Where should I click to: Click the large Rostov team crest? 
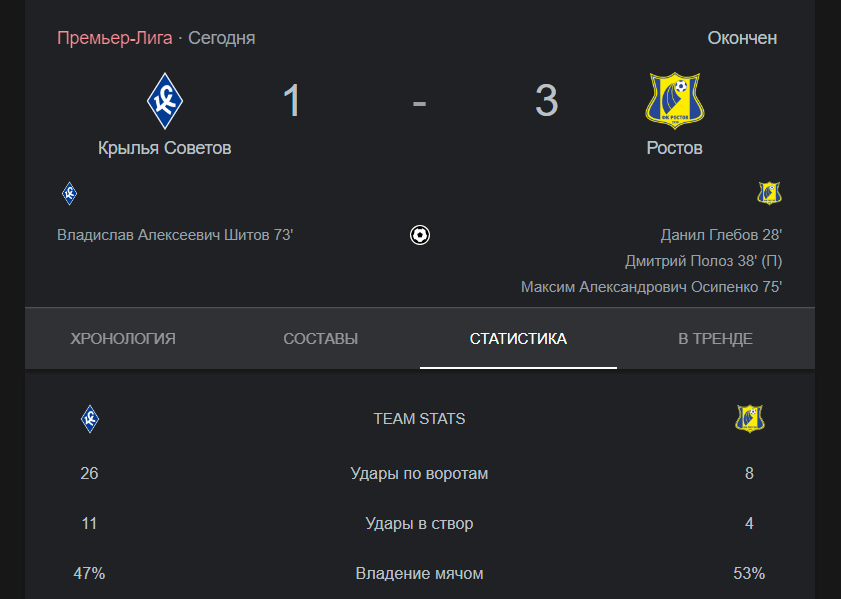click(x=674, y=101)
